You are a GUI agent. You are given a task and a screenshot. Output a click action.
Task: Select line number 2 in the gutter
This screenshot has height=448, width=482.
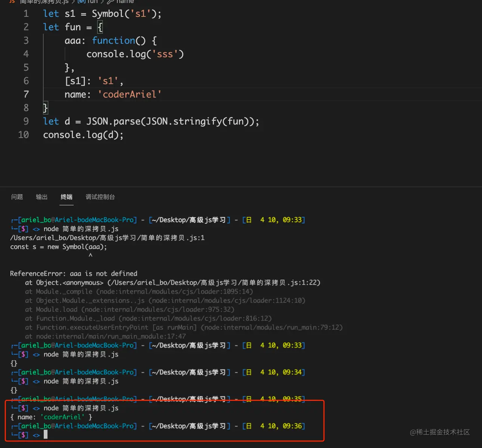click(x=26, y=27)
